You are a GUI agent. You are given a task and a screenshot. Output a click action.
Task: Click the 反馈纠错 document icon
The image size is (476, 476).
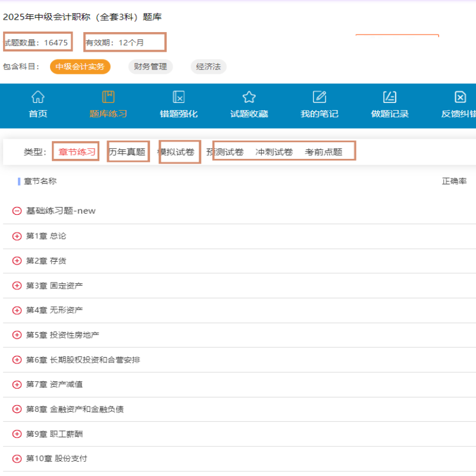pyautogui.click(x=460, y=97)
